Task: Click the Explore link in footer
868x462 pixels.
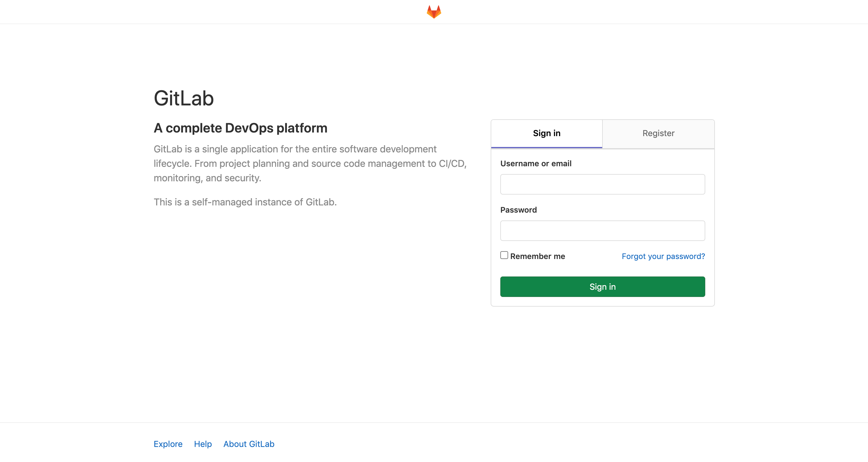Action: tap(168, 444)
